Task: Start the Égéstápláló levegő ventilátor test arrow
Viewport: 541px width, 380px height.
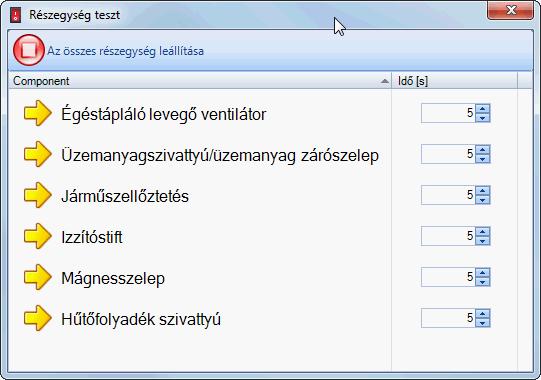Action: point(38,113)
